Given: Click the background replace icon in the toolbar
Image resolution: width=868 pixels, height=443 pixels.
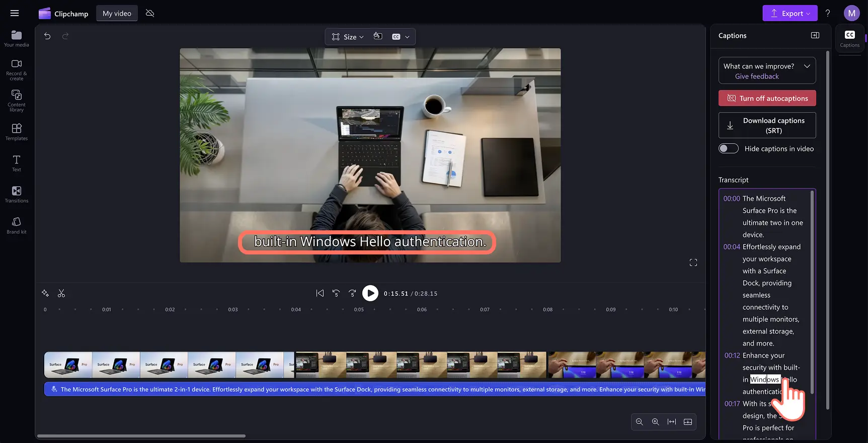Looking at the screenshot, I should [x=378, y=36].
